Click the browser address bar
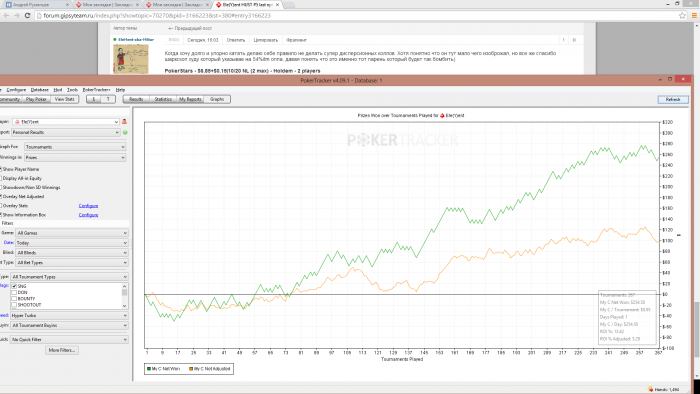Viewport: 700px width, 394px height. pos(357,16)
